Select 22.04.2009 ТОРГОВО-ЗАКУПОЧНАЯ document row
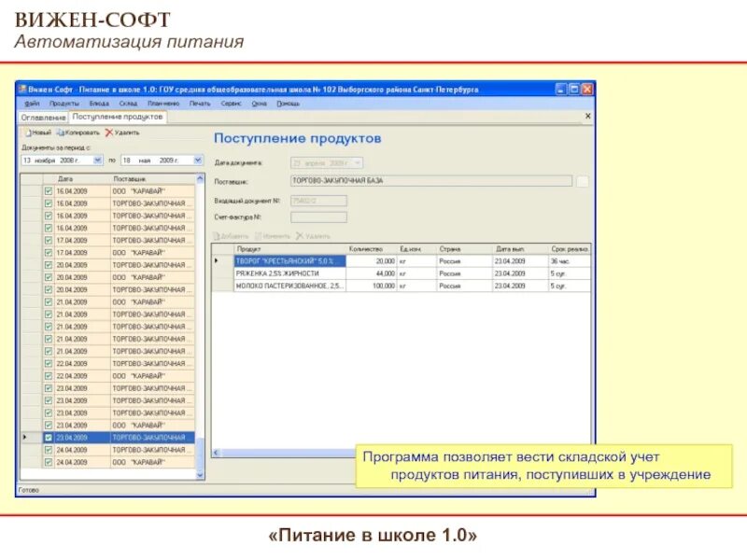The width and height of the screenshot is (747, 560). click(107, 364)
